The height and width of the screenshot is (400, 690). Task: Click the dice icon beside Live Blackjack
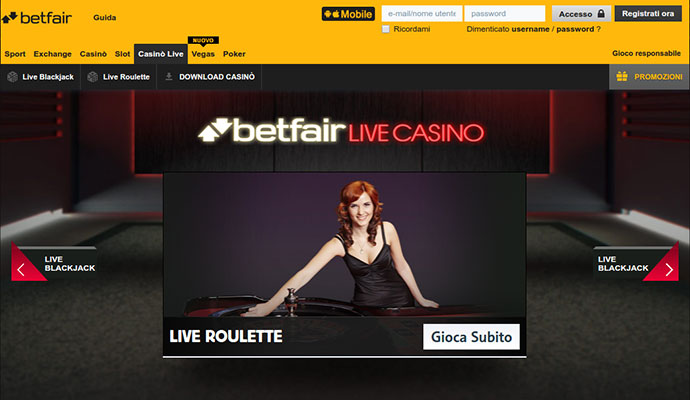(12, 77)
